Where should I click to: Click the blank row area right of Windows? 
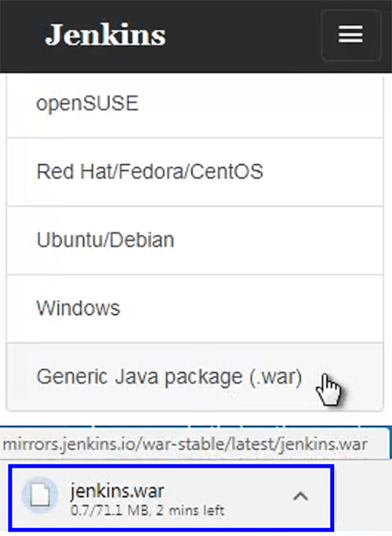click(252, 308)
